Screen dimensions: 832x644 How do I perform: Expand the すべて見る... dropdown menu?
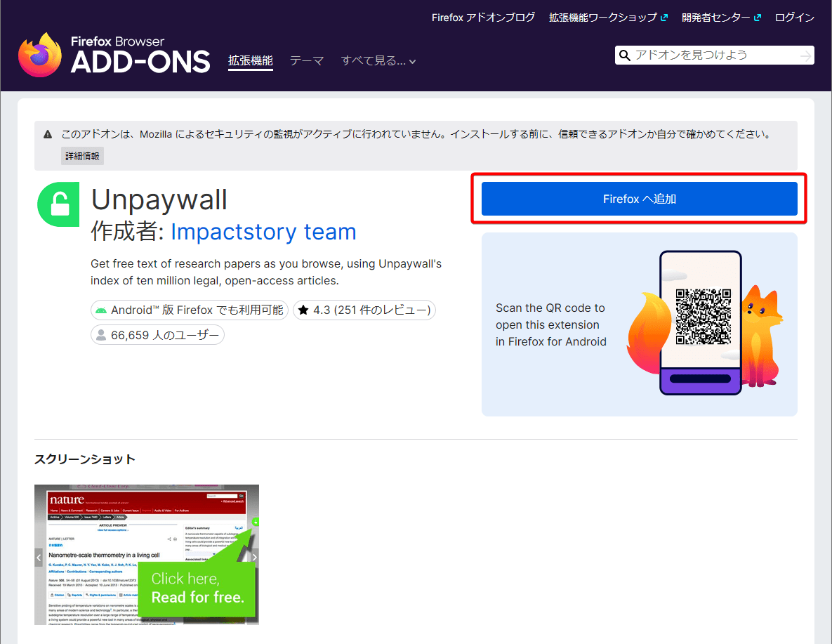(x=378, y=60)
